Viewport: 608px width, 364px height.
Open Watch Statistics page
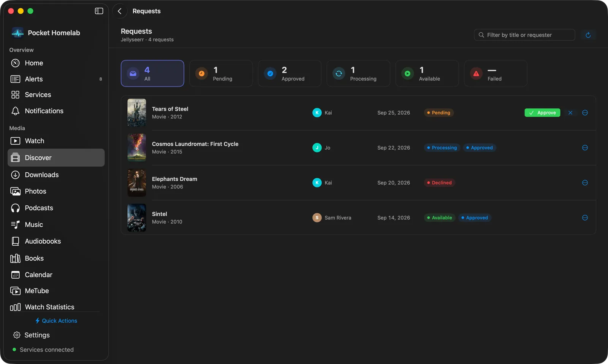[56, 307]
